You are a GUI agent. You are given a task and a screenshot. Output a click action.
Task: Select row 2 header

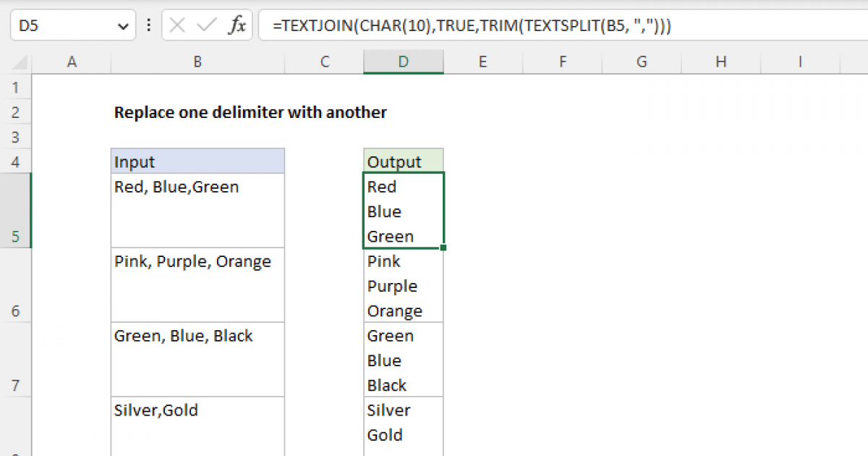16,112
